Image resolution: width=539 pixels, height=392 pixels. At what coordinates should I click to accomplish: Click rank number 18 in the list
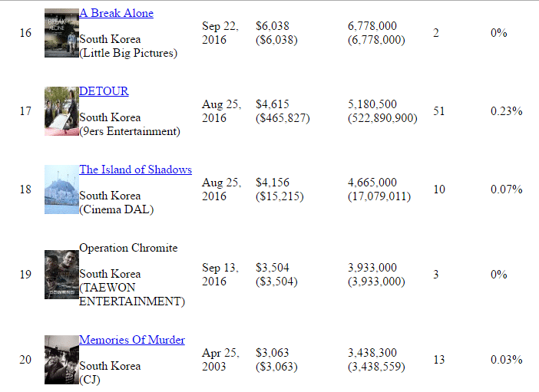tap(25, 189)
